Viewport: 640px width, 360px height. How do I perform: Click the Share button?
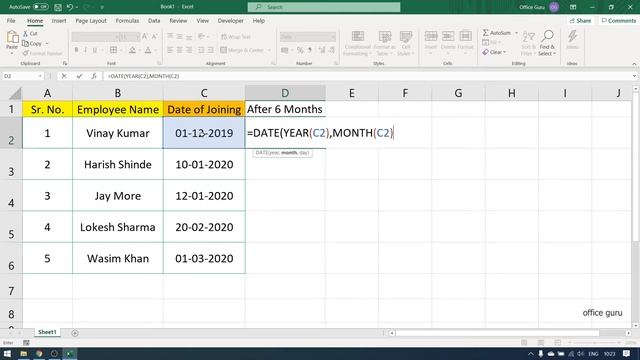pyautogui.click(x=580, y=20)
